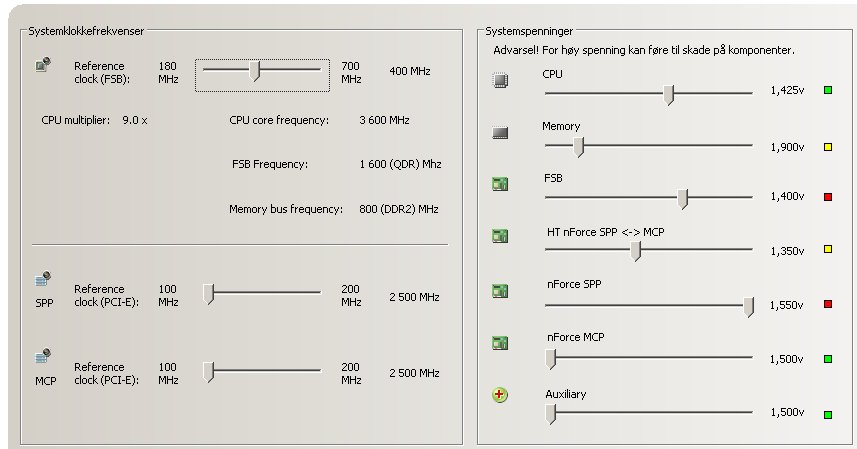The image size is (857, 449).
Task: Click the nForce MCP voltage icon
Action: point(500,343)
